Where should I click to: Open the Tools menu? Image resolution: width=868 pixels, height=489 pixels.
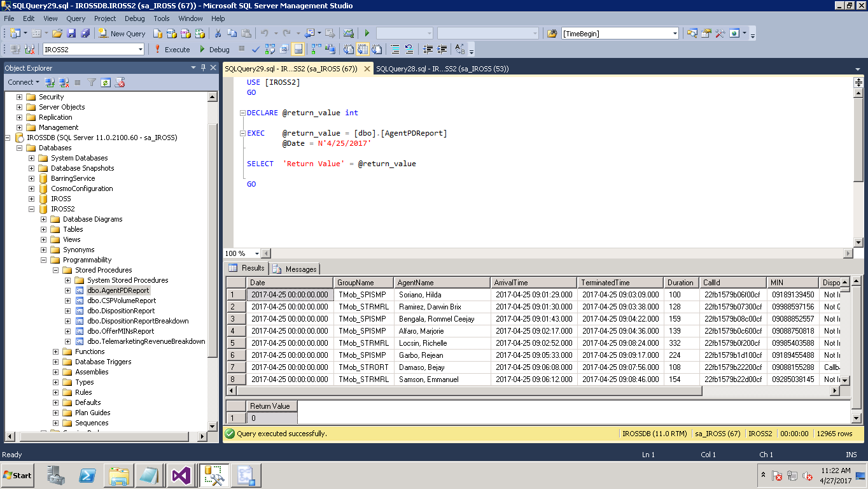pyautogui.click(x=162, y=18)
